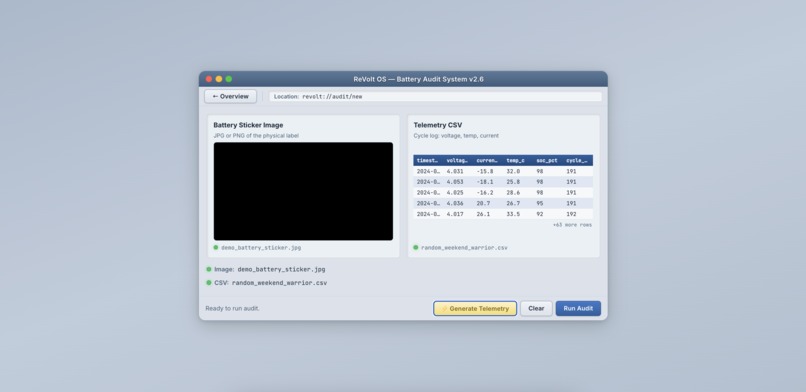The width and height of the screenshot is (806, 392).
Task: Select voltage cell 4.017
Action: point(455,214)
